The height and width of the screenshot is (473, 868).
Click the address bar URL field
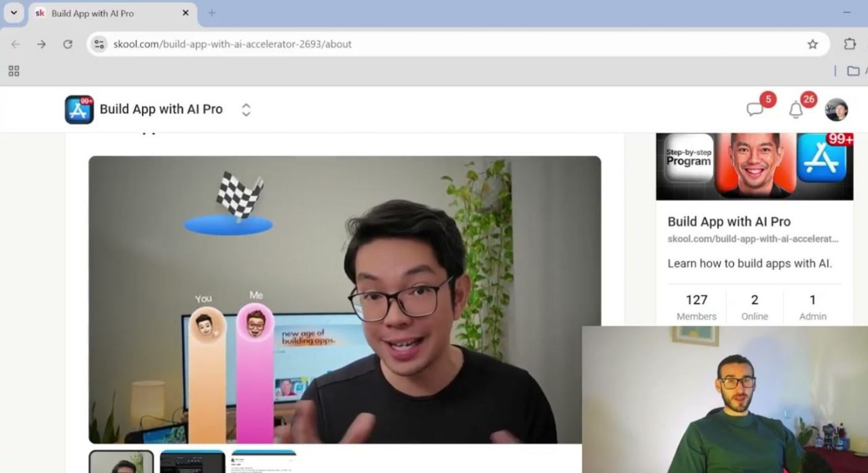tap(458, 44)
